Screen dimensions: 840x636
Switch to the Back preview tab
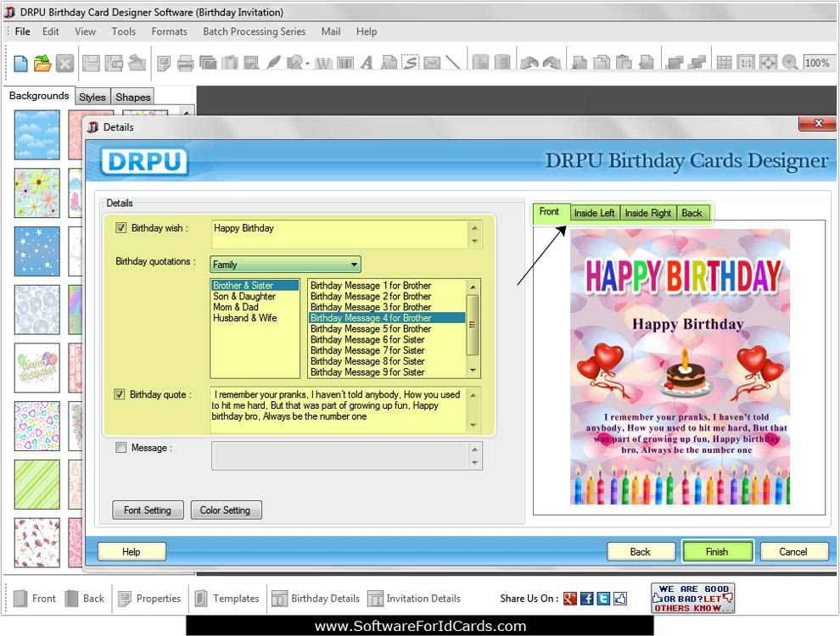692,213
